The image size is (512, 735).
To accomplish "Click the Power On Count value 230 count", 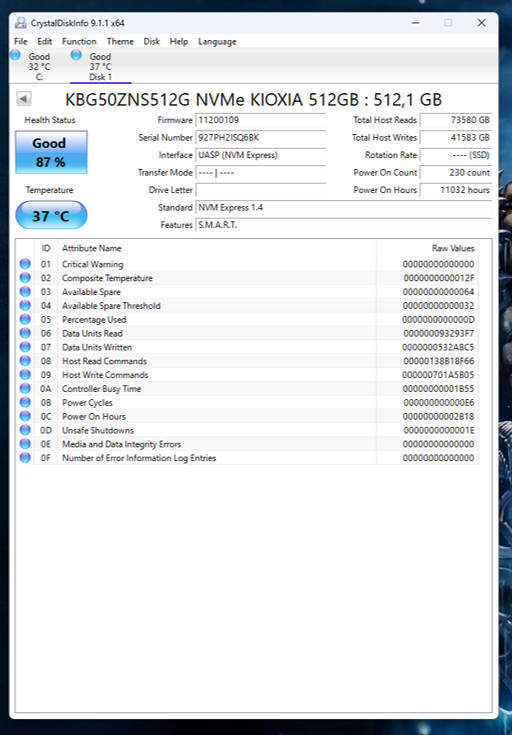I will point(456,172).
